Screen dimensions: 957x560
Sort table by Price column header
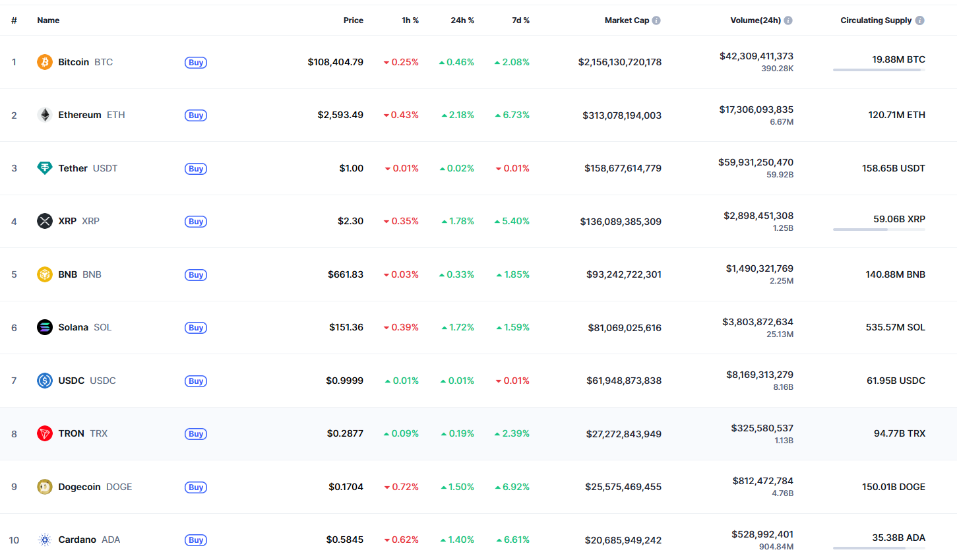(354, 20)
